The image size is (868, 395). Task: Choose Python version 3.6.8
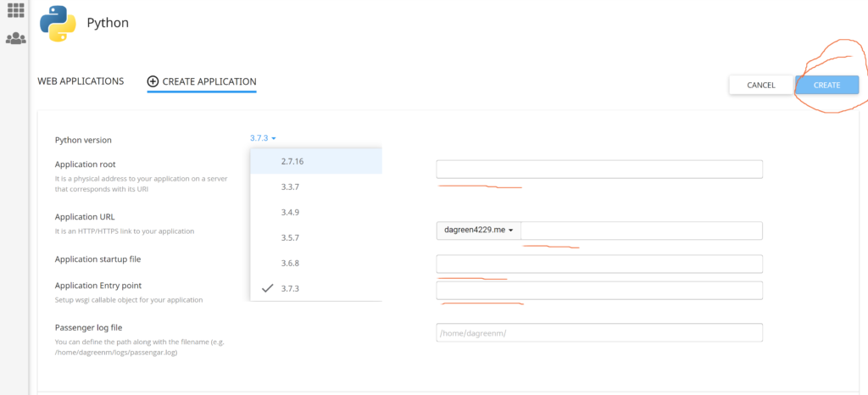tap(316, 264)
